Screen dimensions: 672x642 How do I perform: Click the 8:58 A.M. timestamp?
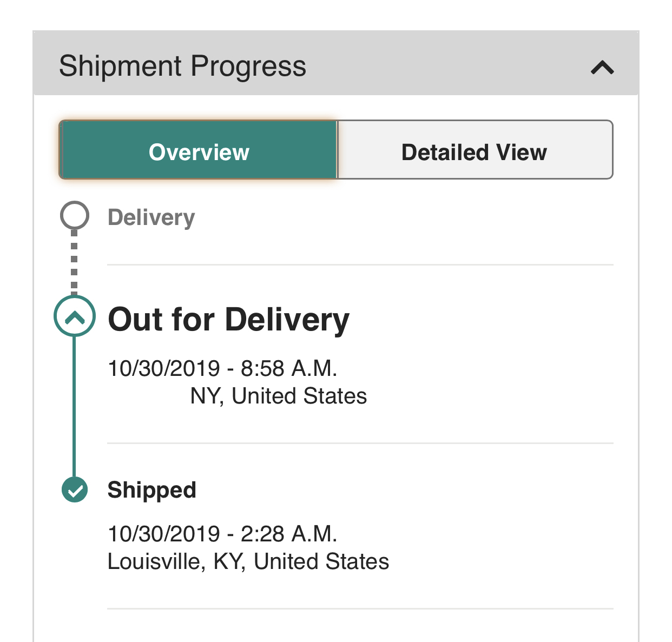222,368
